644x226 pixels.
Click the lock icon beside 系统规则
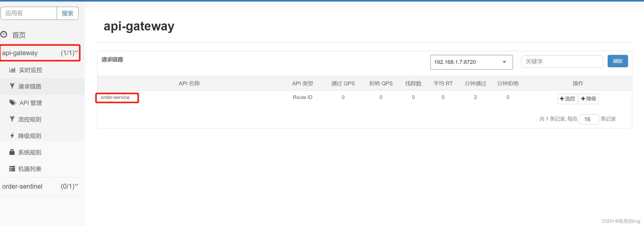(12, 152)
